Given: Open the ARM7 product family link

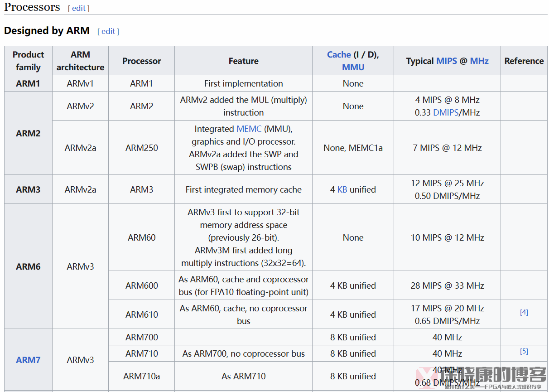Looking at the screenshot, I should pos(28,360).
